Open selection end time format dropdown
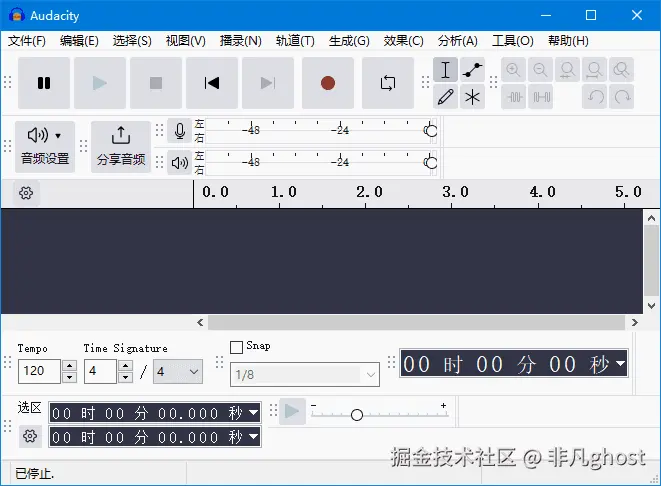 point(254,437)
